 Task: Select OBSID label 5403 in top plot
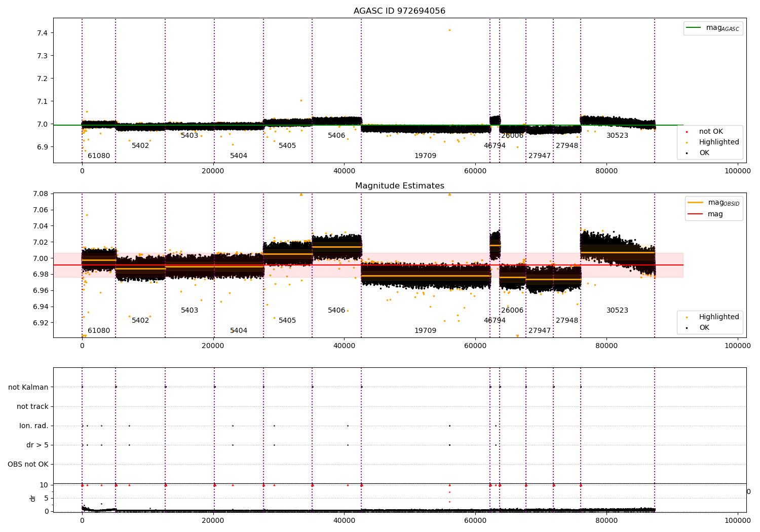click(x=189, y=135)
